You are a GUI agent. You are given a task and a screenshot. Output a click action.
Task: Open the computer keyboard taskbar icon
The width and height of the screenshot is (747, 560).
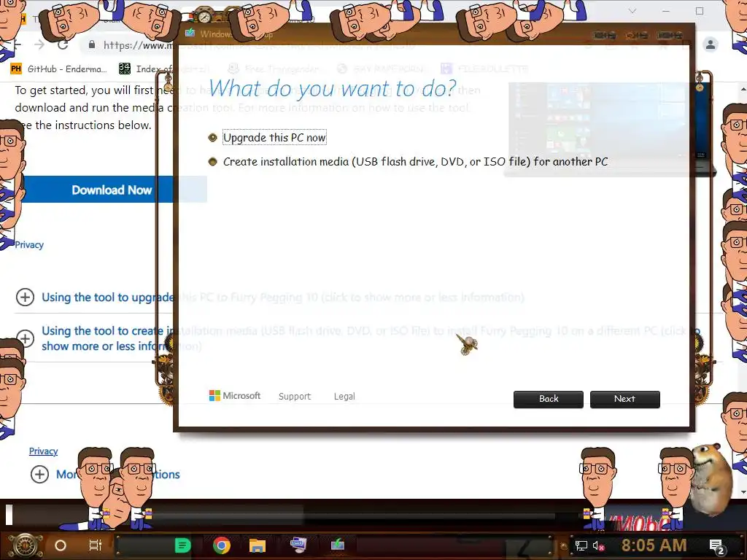tap(298, 544)
